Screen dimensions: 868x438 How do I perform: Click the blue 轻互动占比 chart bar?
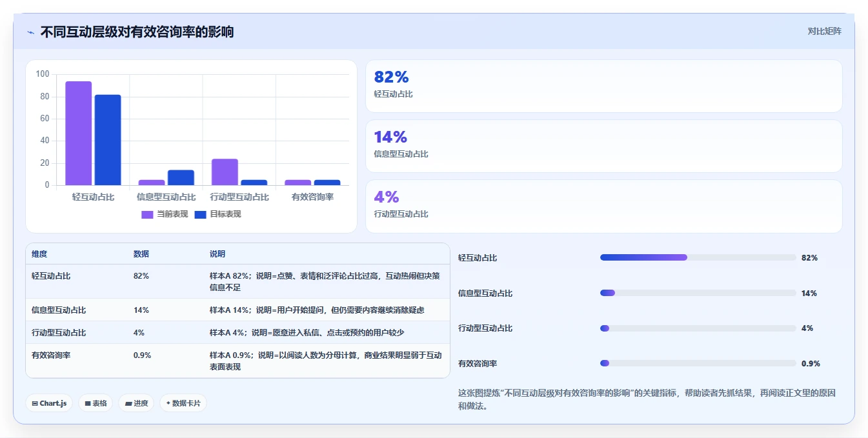click(x=108, y=140)
